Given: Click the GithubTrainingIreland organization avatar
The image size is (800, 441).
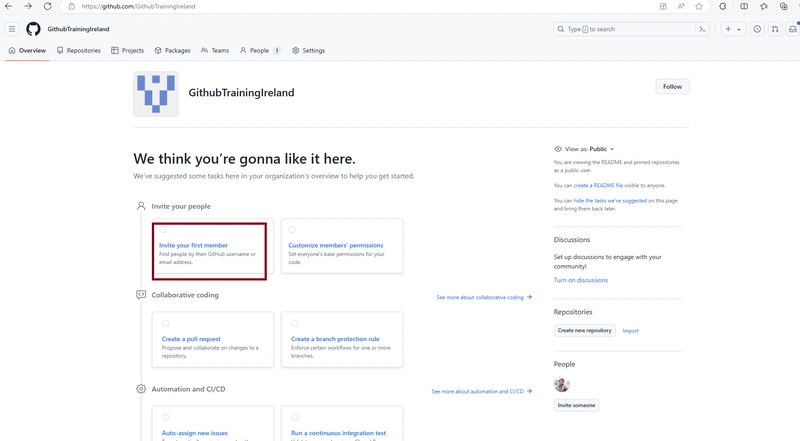Looking at the screenshot, I should click(156, 94).
